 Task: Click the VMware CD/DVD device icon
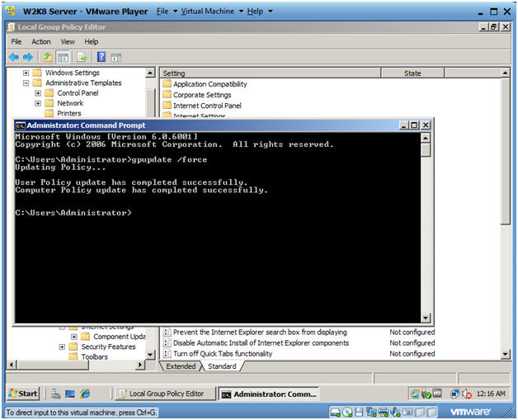(347, 412)
